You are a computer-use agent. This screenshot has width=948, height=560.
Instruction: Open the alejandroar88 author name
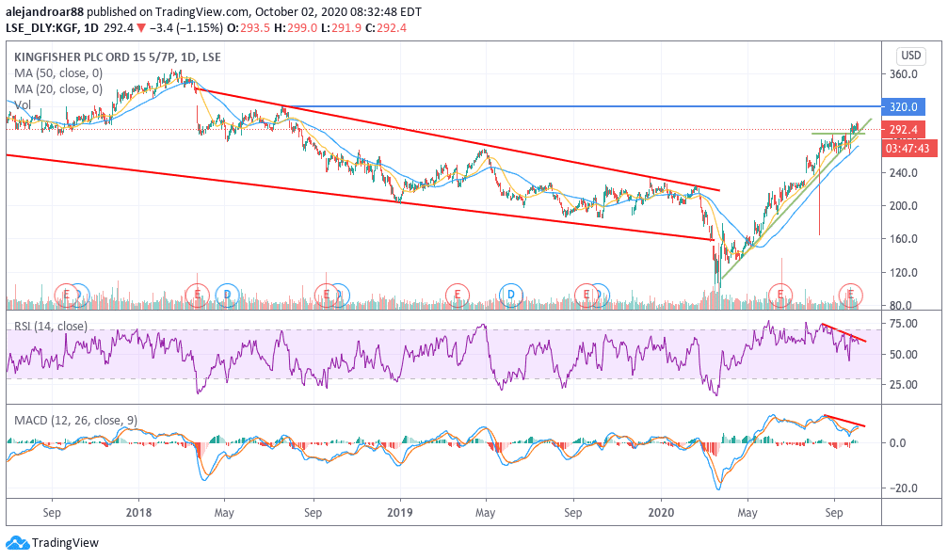(x=44, y=11)
